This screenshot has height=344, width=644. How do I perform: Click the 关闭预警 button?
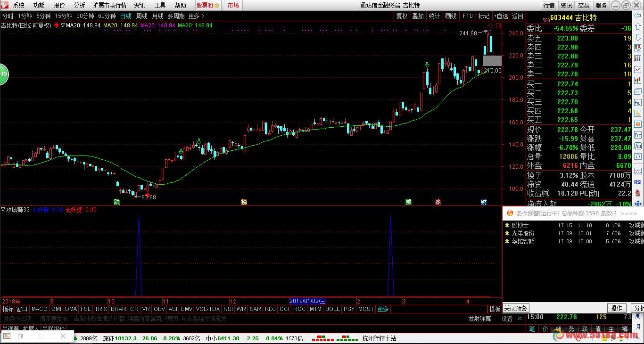[x=515, y=308]
